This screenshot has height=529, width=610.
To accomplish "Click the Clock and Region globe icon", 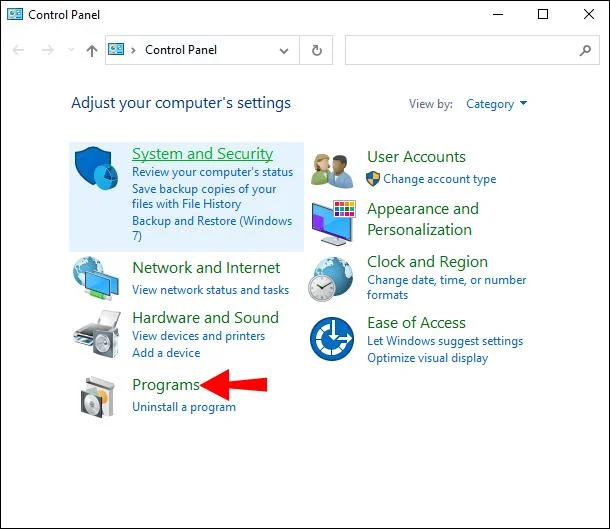I will [x=331, y=279].
